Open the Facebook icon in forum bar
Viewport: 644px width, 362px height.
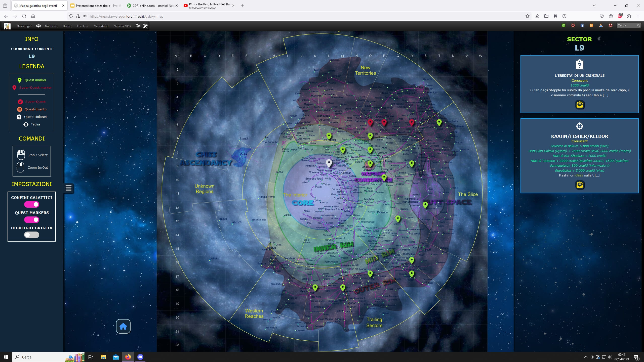pyautogui.click(x=582, y=25)
